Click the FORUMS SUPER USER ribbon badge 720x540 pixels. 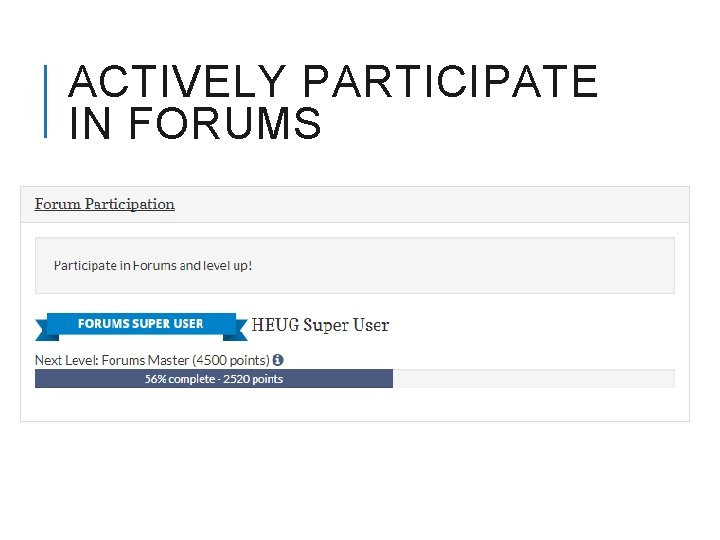(140, 324)
